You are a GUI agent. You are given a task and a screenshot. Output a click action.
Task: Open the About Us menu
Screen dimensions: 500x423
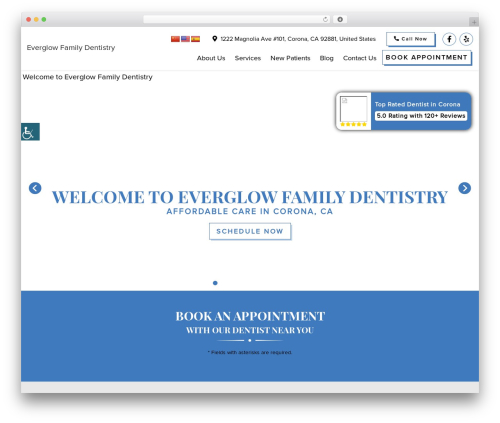coord(211,58)
